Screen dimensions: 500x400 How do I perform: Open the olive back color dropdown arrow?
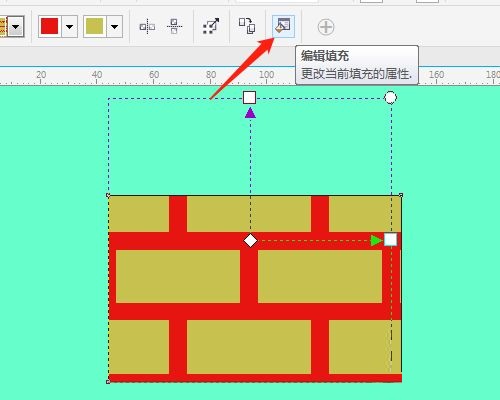(114, 26)
